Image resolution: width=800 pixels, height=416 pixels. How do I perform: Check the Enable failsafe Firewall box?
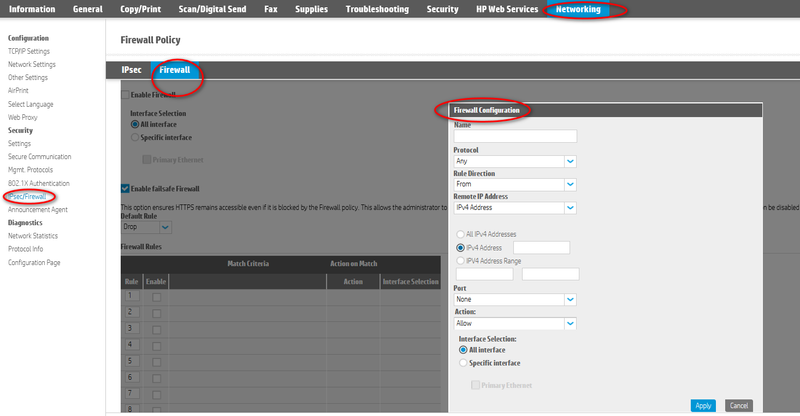[125, 188]
